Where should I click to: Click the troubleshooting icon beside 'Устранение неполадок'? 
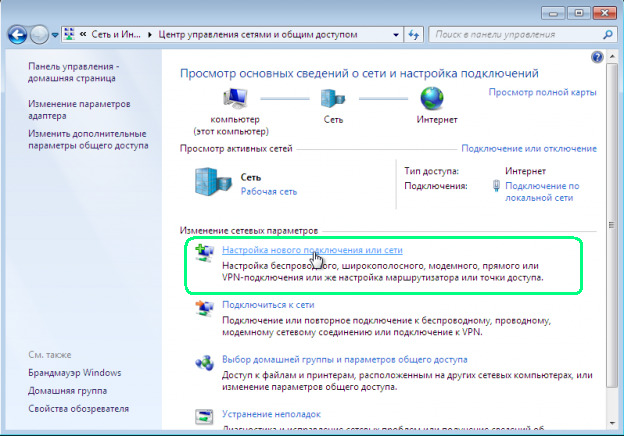click(204, 413)
